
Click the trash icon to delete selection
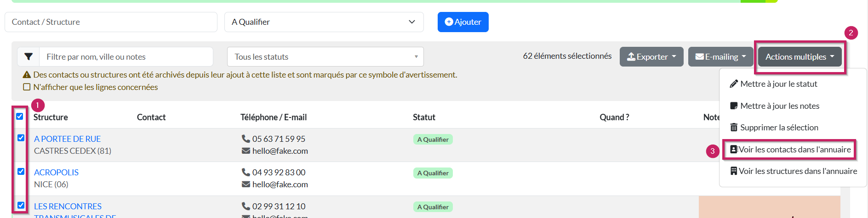click(x=734, y=128)
